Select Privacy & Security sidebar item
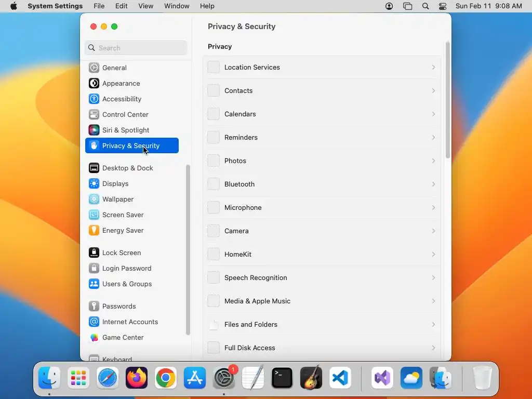This screenshot has width=532, height=399. tap(131, 145)
